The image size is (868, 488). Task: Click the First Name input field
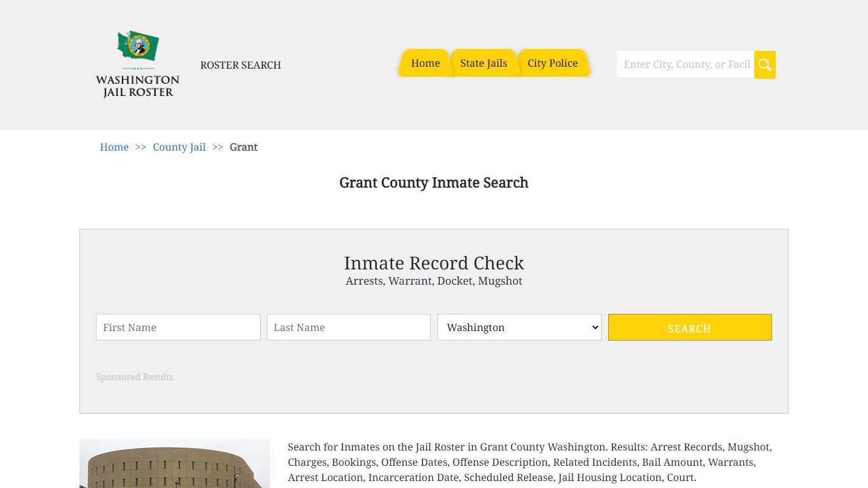pyautogui.click(x=178, y=327)
